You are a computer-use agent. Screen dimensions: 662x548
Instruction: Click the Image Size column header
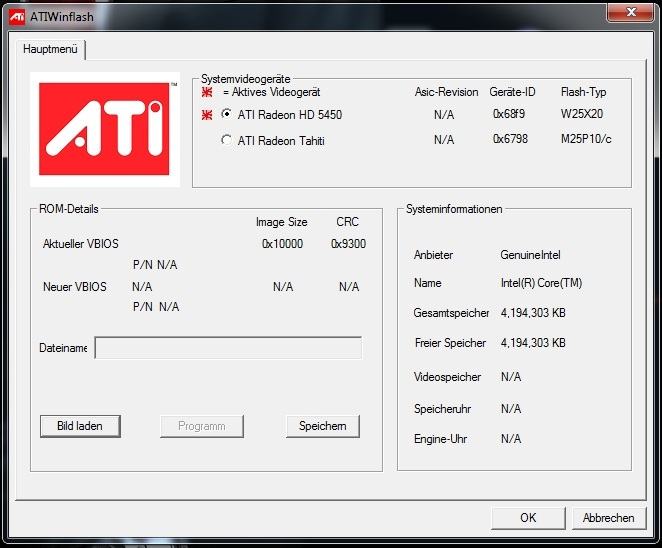coord(282,222)
